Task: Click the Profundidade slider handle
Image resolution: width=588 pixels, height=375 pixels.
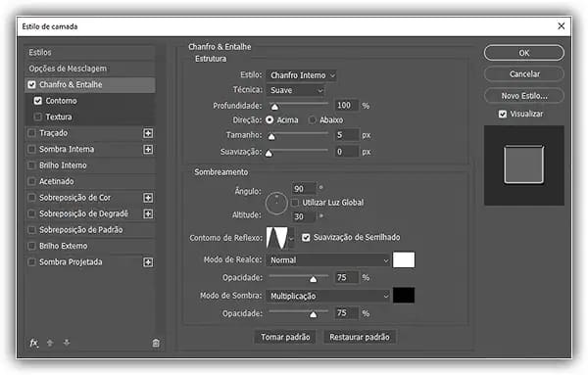Action: pos(274,107)
